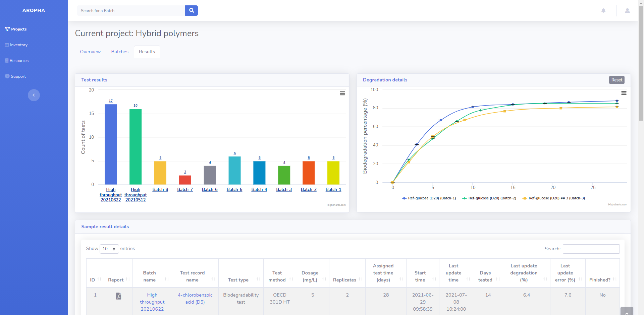Open the user profile icon
The image size is (644, 315).
pos(627,11)
